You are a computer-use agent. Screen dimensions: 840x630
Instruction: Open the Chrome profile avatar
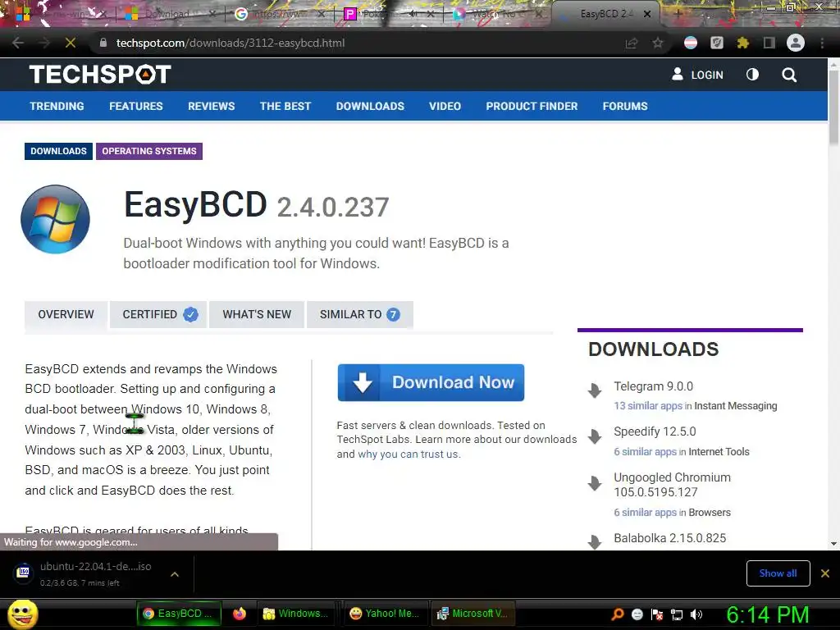click(x=795, y=43)
